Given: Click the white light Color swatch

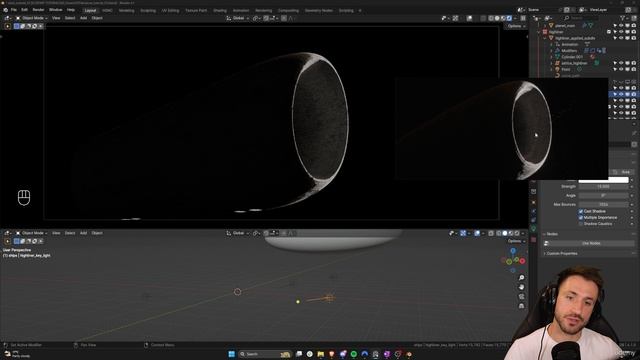Looking at the screenshot, I should pyautogui.click(x=603, y=180).
